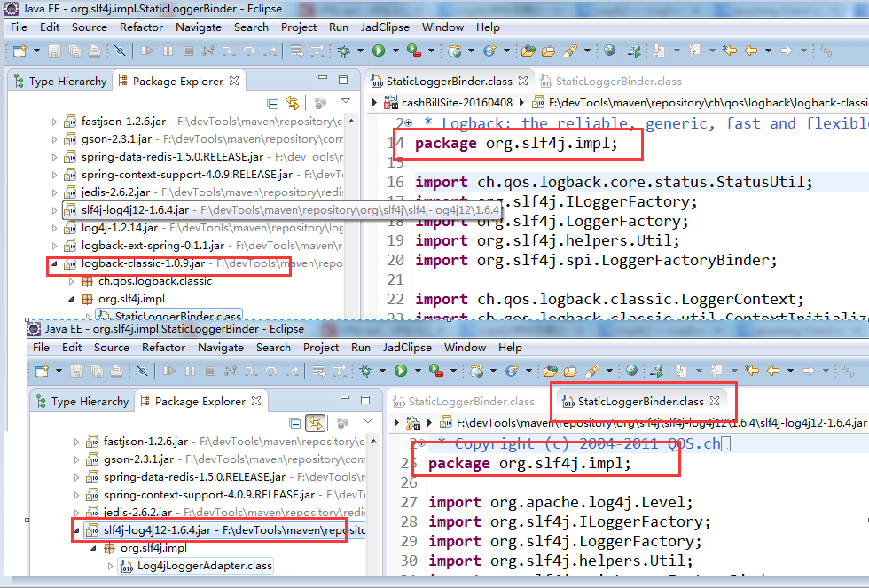Click Terminate (stop) icon in upper Eclipse toolbar
Viewport: 869px width, 588px height.
point(188,51)
